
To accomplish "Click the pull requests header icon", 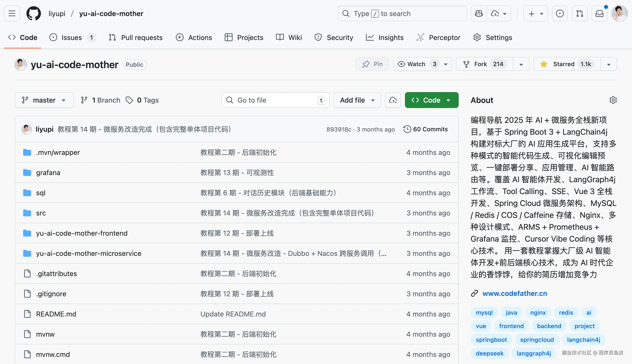I will (x=579, y=13).
